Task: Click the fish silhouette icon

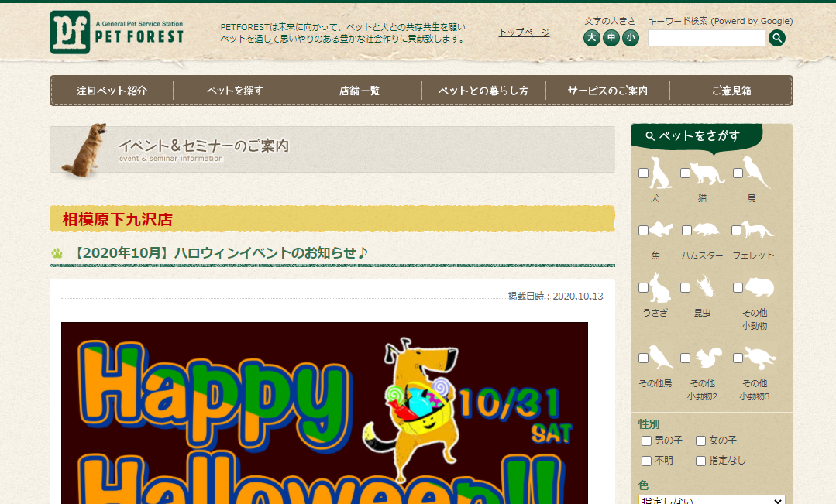Action: 661,229
